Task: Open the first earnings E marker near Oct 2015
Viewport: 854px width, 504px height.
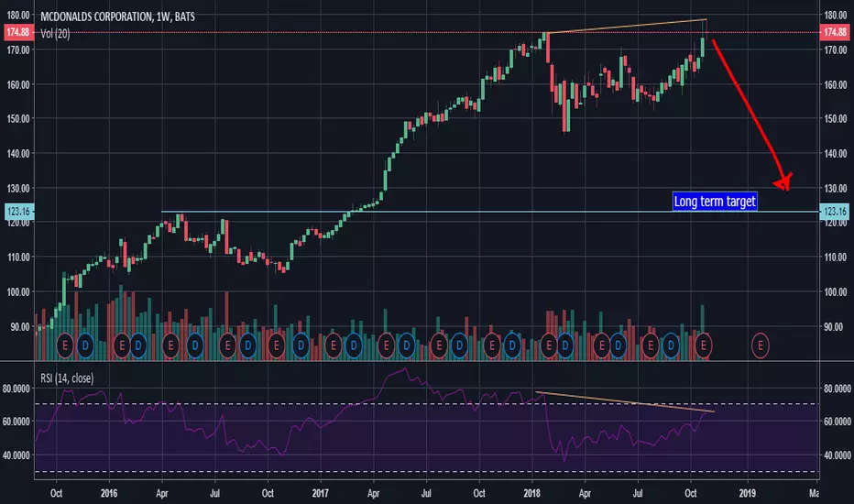Action: point(65,345)
